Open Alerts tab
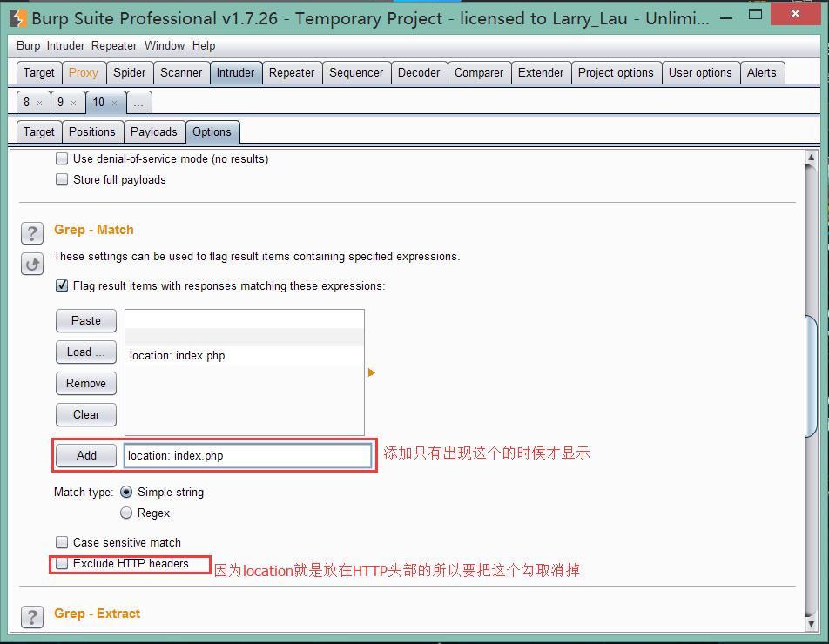Viewport: 829px width, 644px height. point(761,73)
